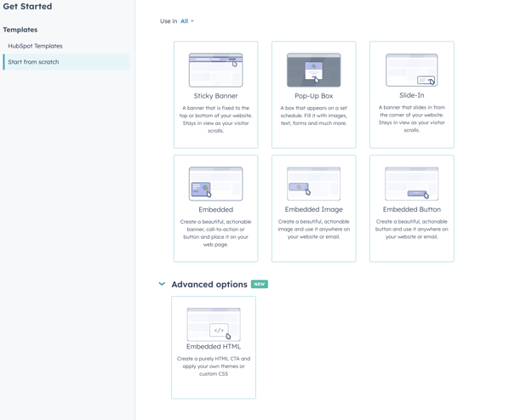The height and width of the screenshot is (420, 509).
Task: Click the Sticky Banner illustration icon
Action: 216,70
